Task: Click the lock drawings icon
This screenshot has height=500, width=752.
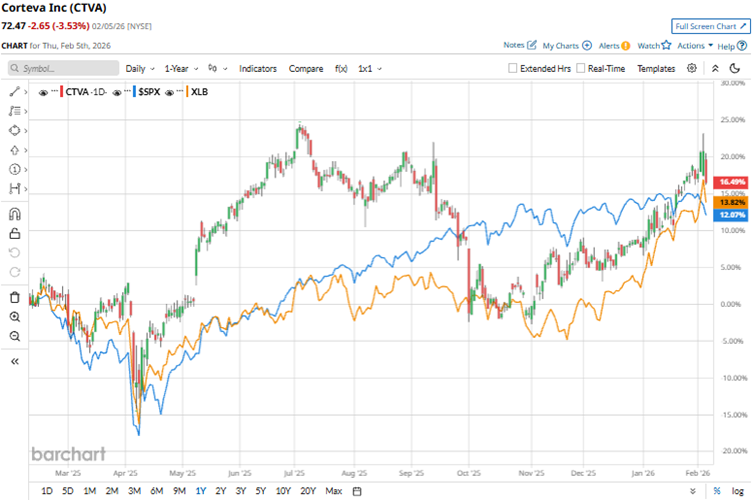Action: coord(14,233)
